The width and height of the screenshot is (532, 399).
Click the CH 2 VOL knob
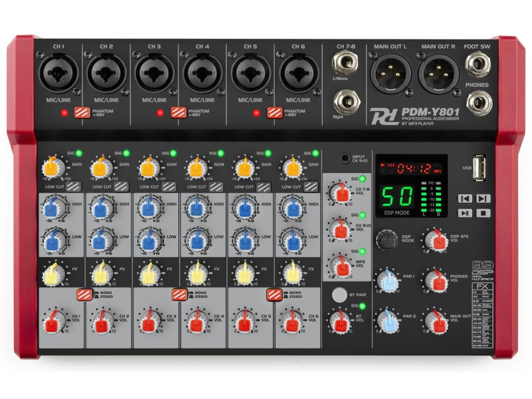point(101,321)
